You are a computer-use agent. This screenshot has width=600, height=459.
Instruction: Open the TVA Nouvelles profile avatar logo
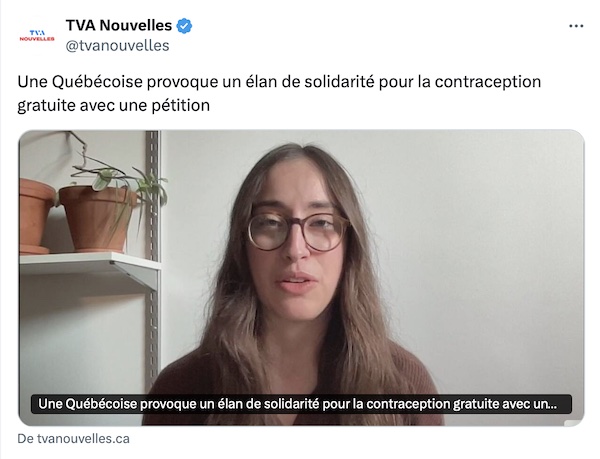click(37, 35)
